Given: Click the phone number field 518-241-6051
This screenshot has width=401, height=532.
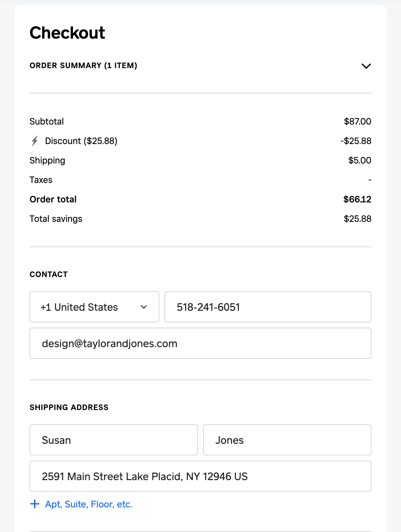Looking at the screenshot, I should coord(268,307).
